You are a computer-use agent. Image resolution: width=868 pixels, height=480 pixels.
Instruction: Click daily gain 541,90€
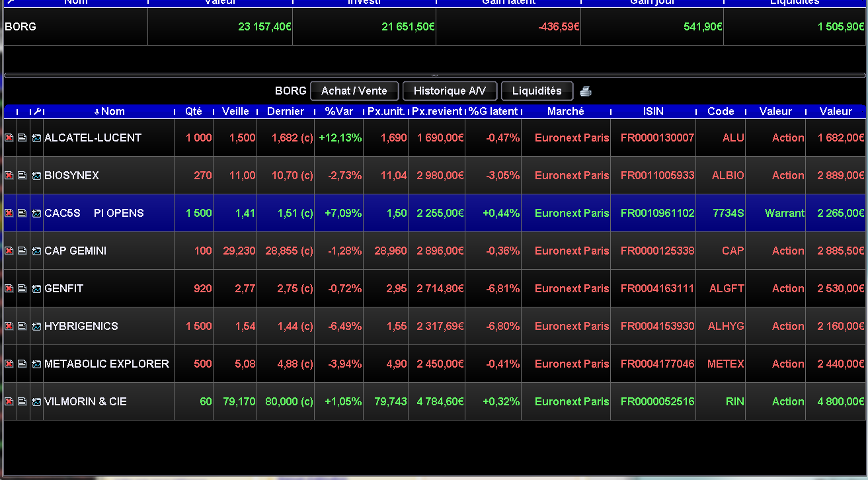(x=703, y=27)
